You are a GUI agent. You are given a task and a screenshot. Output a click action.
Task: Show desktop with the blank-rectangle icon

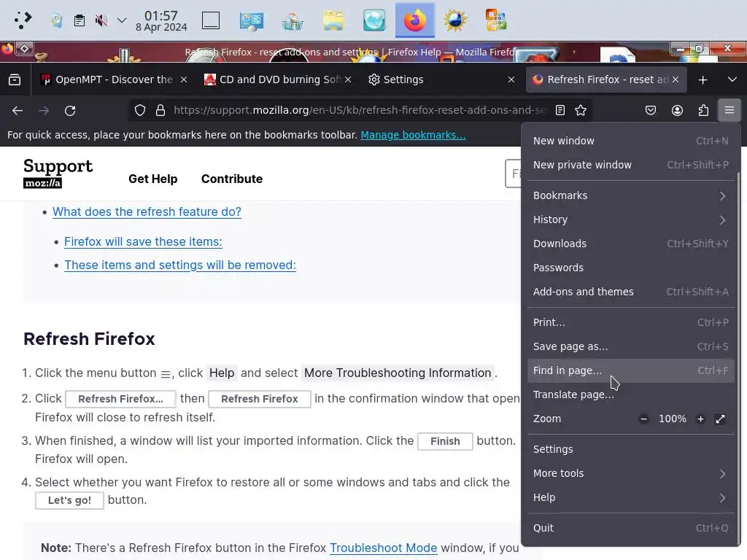click(211, 20)
